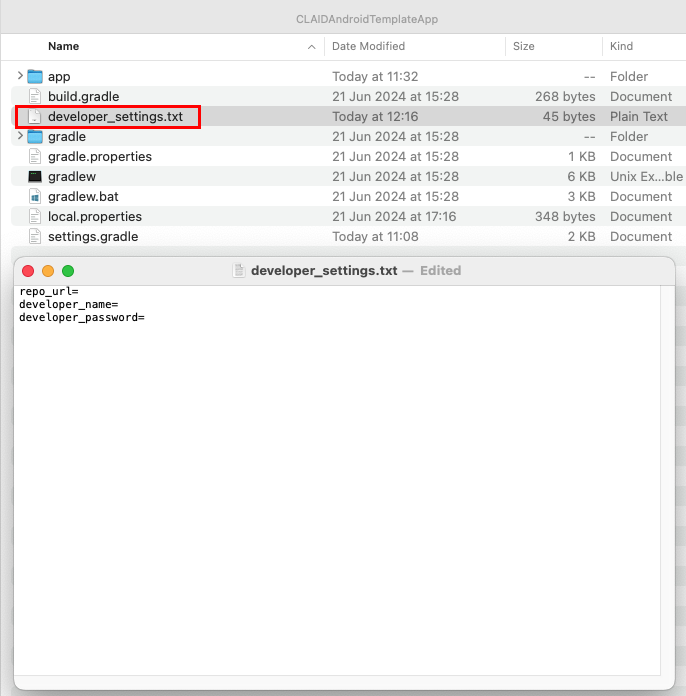686x696 pixels.
Task: Click the build.gradle document icon
Action: (35, 96)
